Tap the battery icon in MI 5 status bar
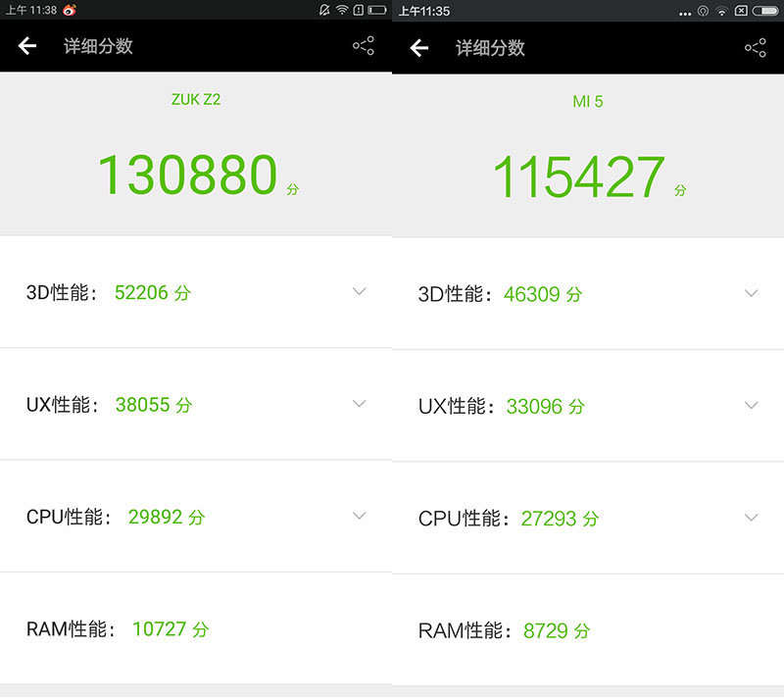 (765, 11)
